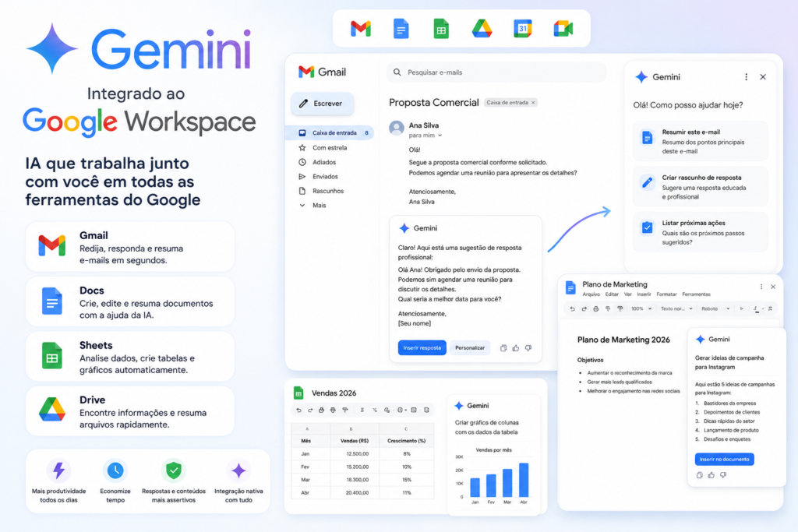Close the Gemini side panel in Gmail
Image resolution: width=798 pixels, height=532 pixels.
coord(763,77)
